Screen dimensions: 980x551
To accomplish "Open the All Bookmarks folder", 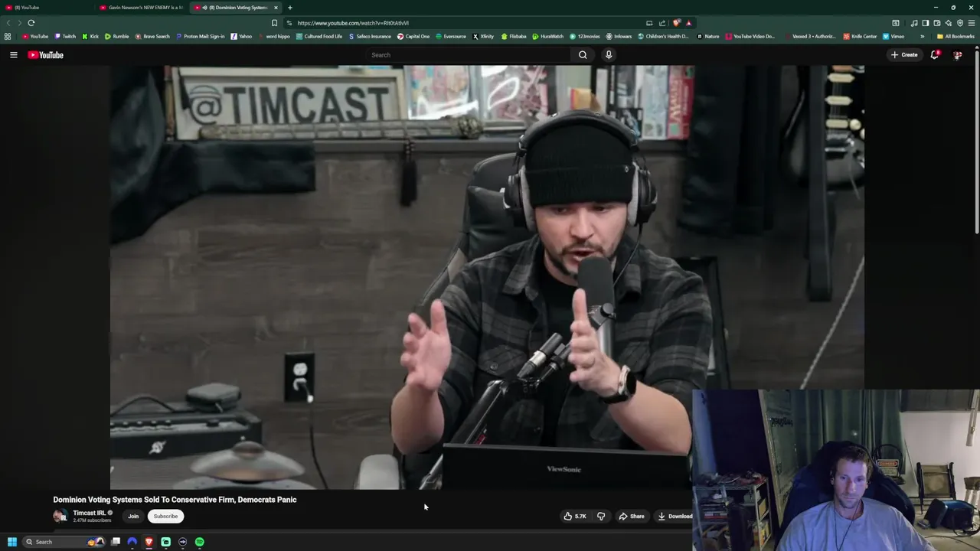I will 955,36.
